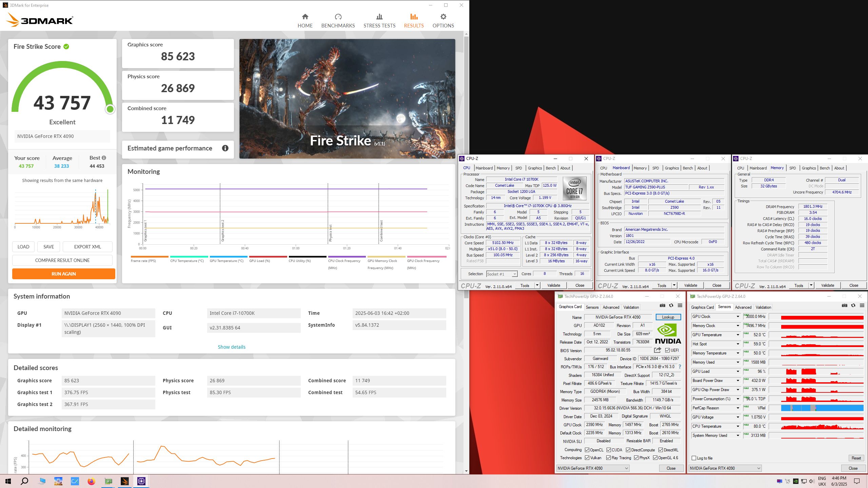Switch to Mainboard tab in CPU-Z CPU window
Image resolution: width=868 pixels, height=488 pixels.
[x=484, y=168]
